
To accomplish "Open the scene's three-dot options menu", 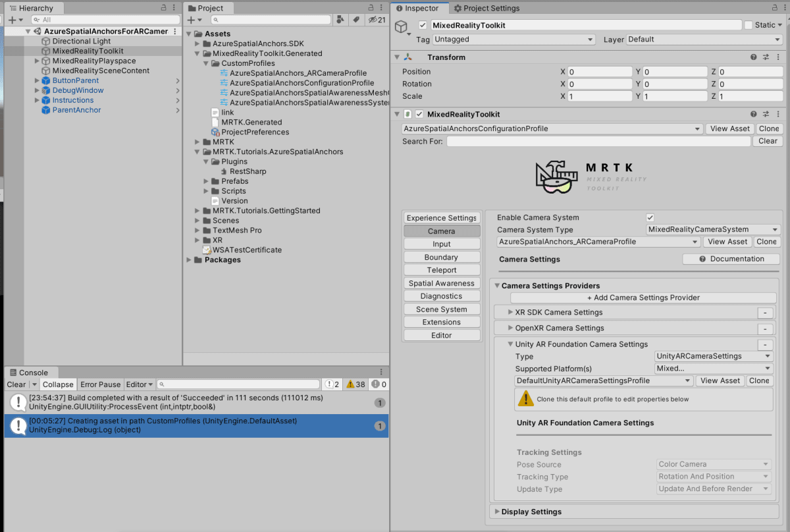I will tap(174, 32).
